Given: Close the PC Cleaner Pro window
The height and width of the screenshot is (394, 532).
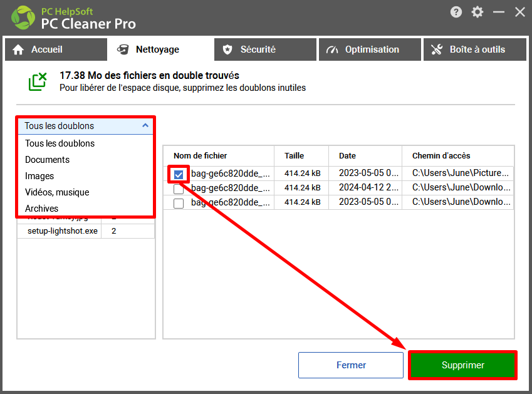Looking at the screenshot, I should click(520, 12).
